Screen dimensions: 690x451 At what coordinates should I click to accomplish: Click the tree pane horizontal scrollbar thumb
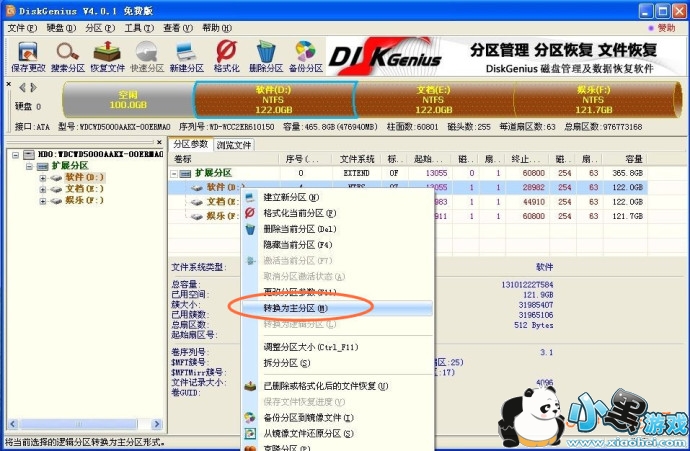(79, 424)
